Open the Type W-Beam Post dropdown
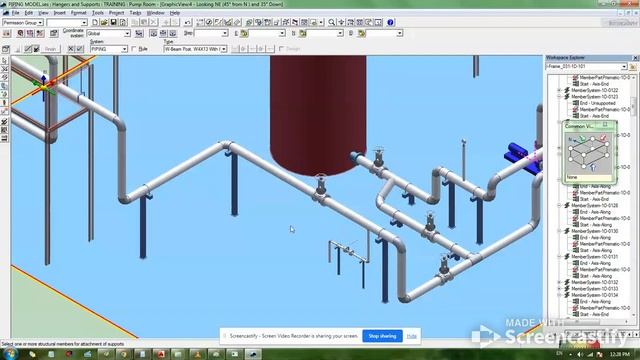This screenshot has height=360, width=640. [224, 49]
